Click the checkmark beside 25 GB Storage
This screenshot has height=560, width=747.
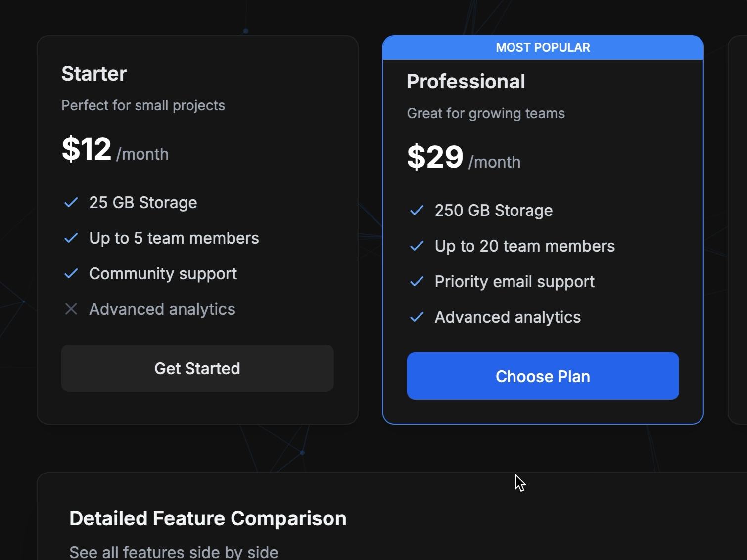[x=71, y=202]
